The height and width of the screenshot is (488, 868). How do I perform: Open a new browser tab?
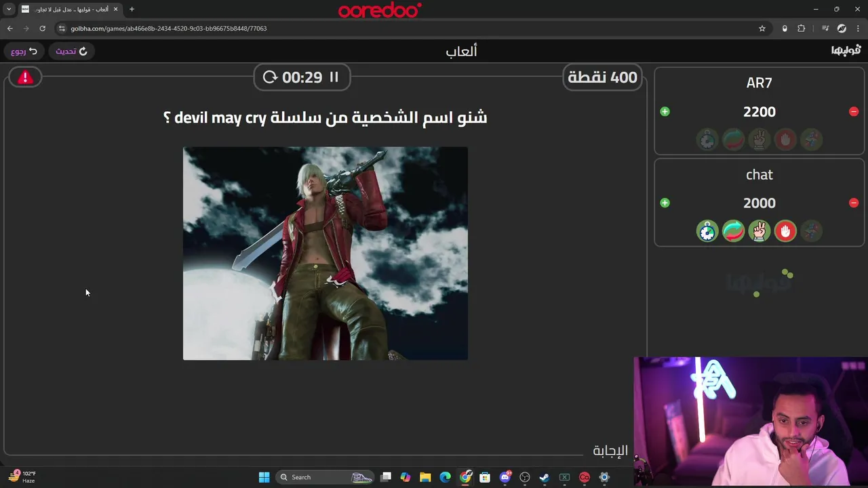tap(132, 9)
